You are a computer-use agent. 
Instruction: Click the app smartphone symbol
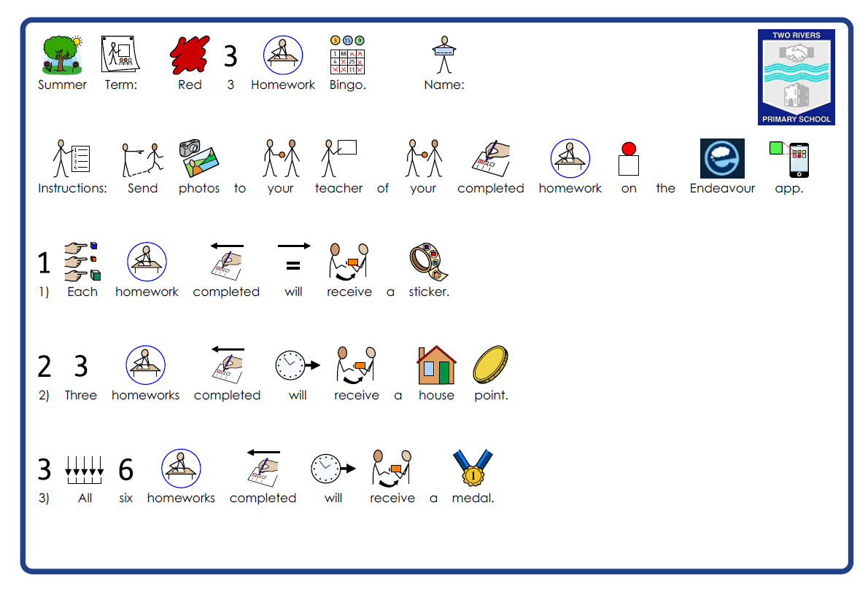789,160
